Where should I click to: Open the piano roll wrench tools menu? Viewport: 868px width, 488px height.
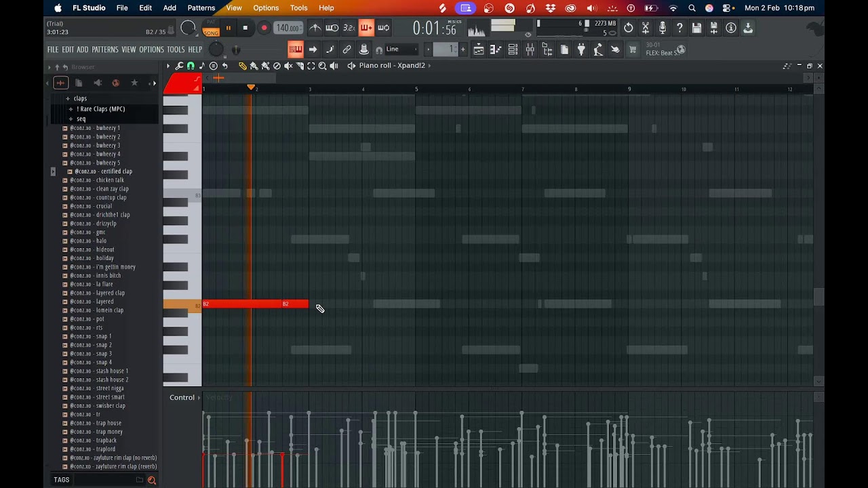179,66
